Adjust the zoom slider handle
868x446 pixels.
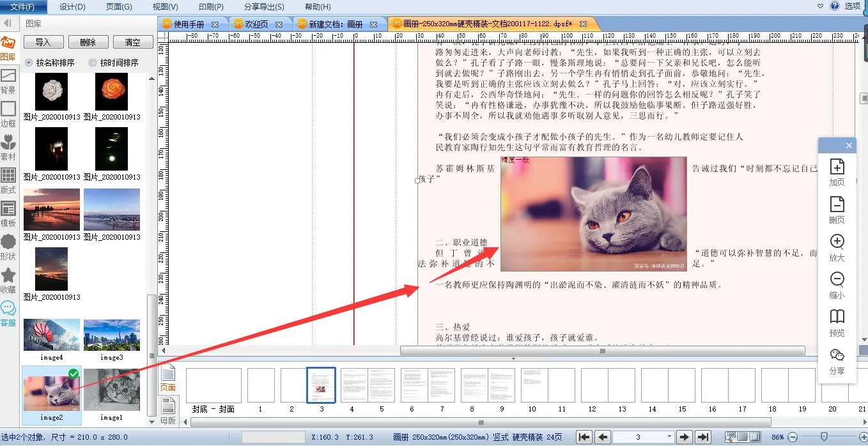824,437
